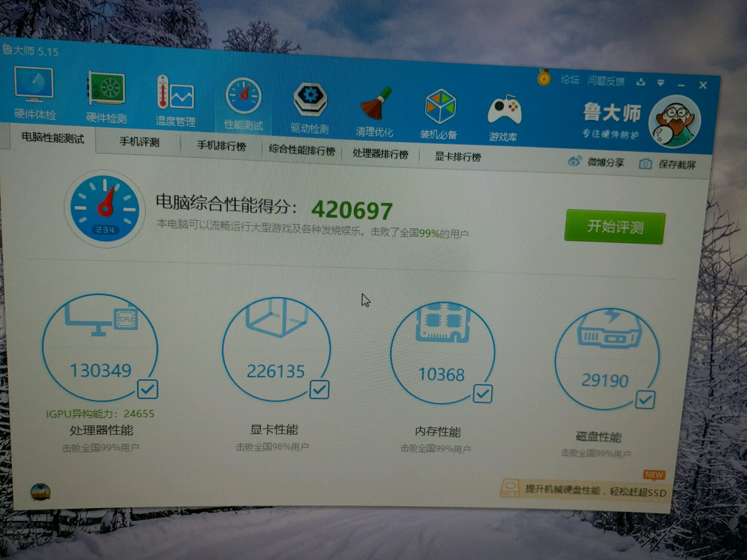Open 问题反馈 feedback link
Viewport: 747px width, 560px height.
pos(605,81)
